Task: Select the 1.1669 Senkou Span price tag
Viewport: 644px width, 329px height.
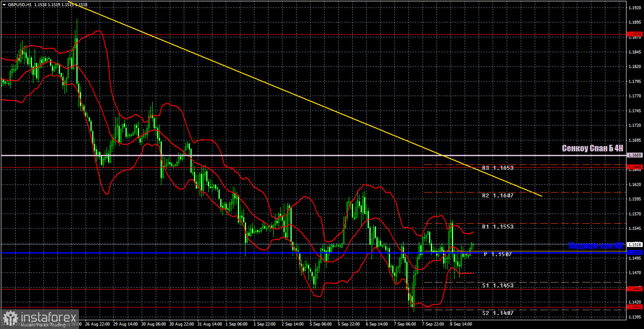Action: coord(634,155)
